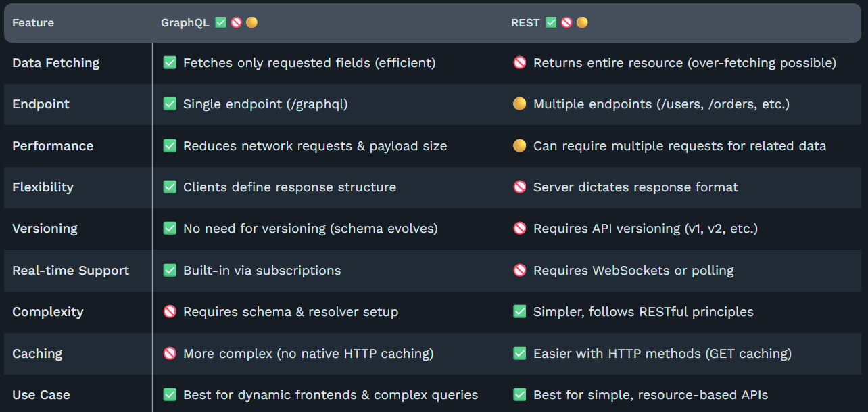868x412 pixels.
Task: Click text 'Can require multiple requests for related data'
Action: click(x=680, y=146)
